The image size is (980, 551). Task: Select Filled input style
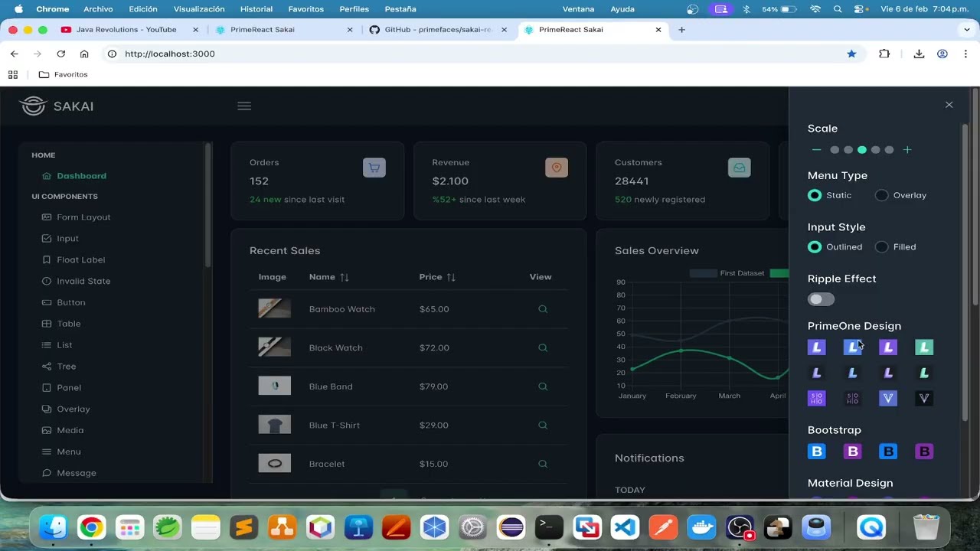click(882, 247)
